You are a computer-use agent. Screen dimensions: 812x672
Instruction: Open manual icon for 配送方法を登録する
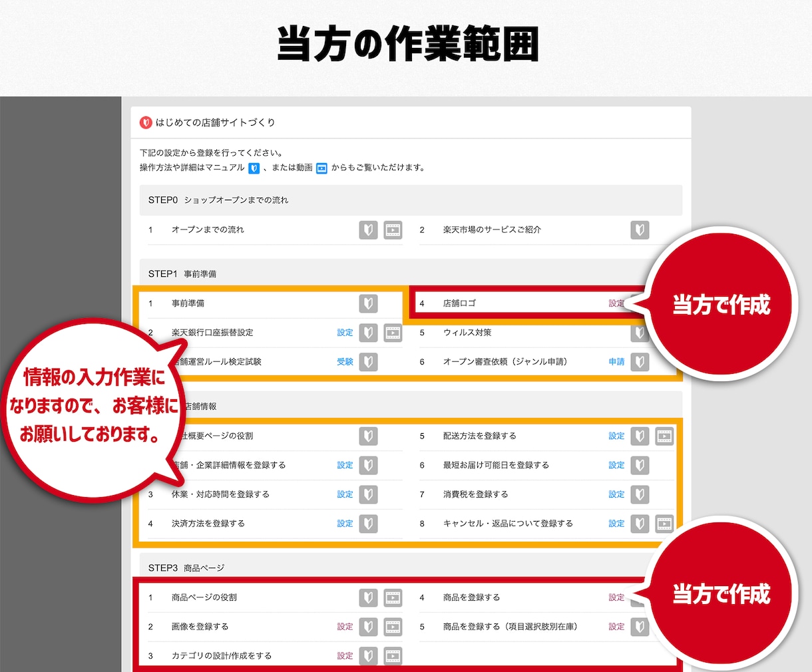pos(640,436)
